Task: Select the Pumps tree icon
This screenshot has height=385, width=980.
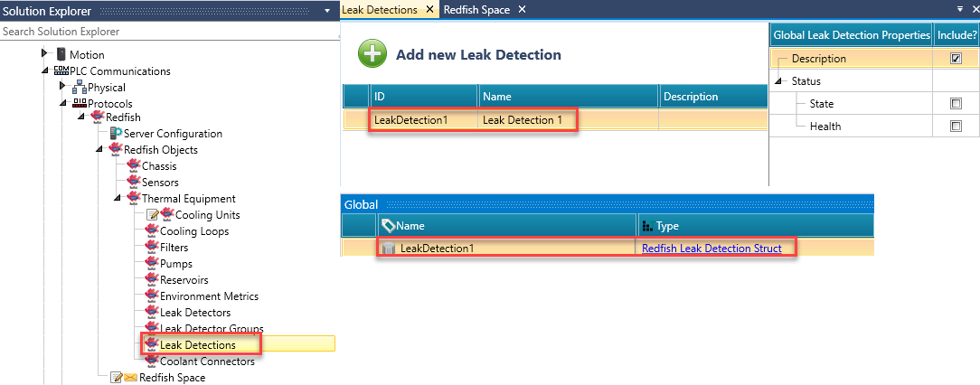Action: pyautogui.click(x=151, y=264)
